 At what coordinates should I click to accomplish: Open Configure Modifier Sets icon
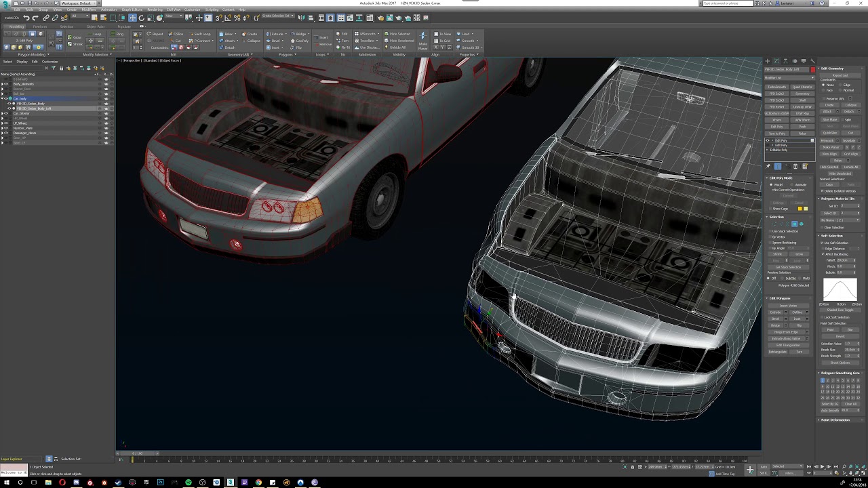[805, 166]
